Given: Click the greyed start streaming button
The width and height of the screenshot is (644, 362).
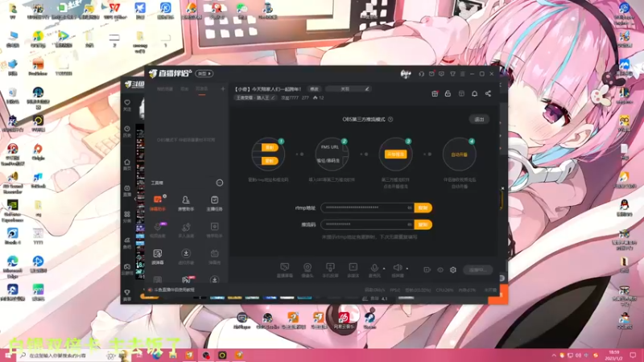Looking at the screenshot, I should click(477, 269).
